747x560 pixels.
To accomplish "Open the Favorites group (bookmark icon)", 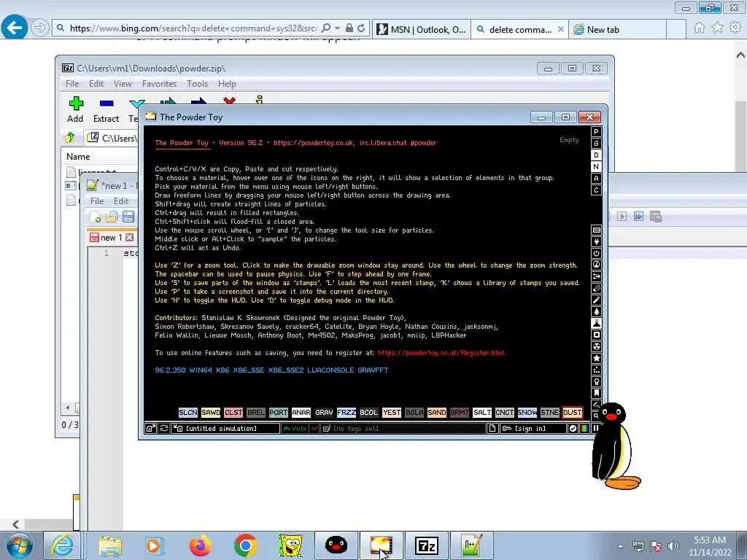I will click(x=596, y=393).
